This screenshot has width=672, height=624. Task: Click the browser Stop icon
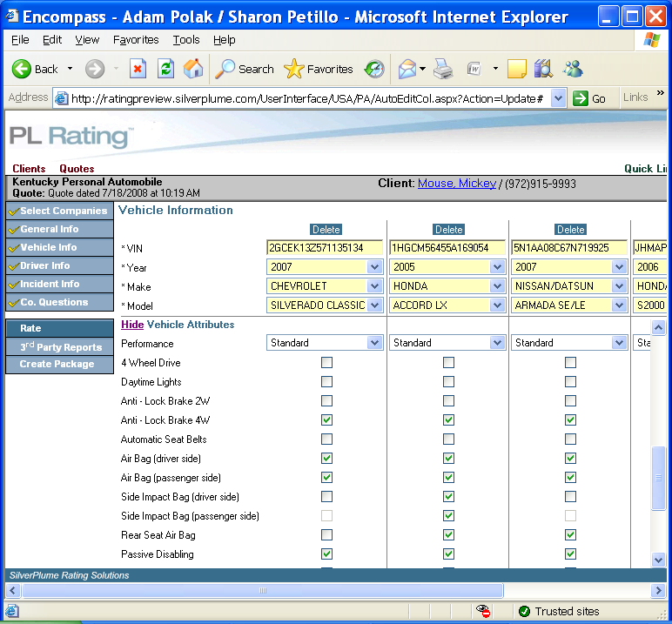138,69
